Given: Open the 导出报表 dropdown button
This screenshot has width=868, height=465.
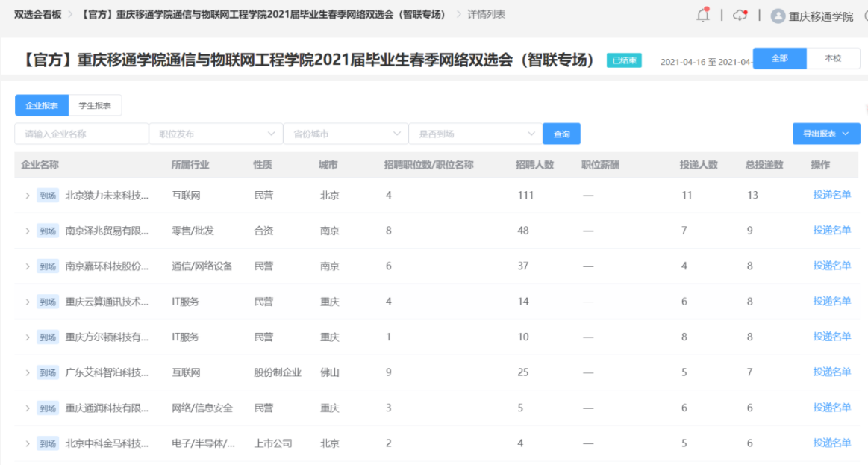Looking at the screenshot, I should pyautogui.click(x=826, y=134).
